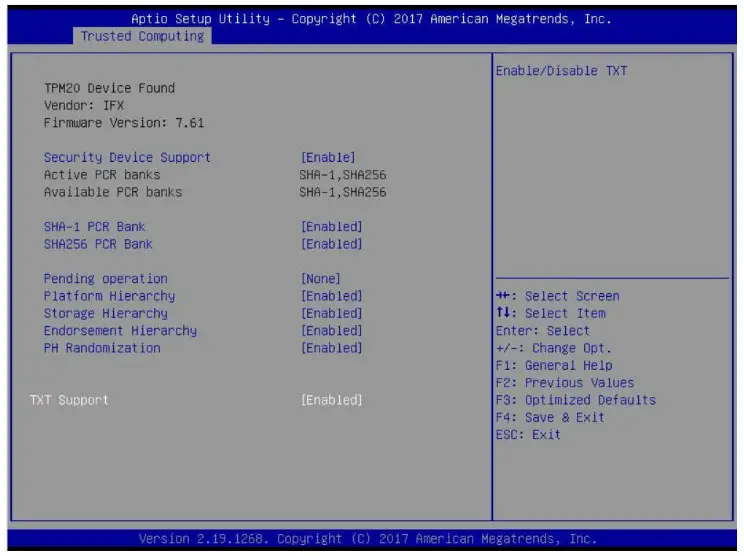
Task: Click the Vendor: IFX line
Action: pyautogui.click(x=84, y=105)
